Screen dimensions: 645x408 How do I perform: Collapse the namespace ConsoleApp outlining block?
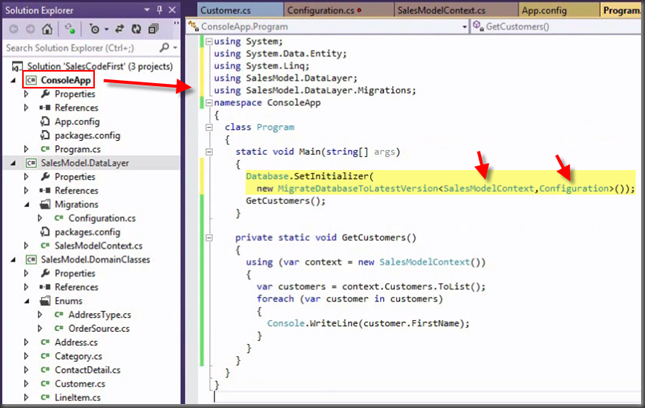(x=209, y=102)
